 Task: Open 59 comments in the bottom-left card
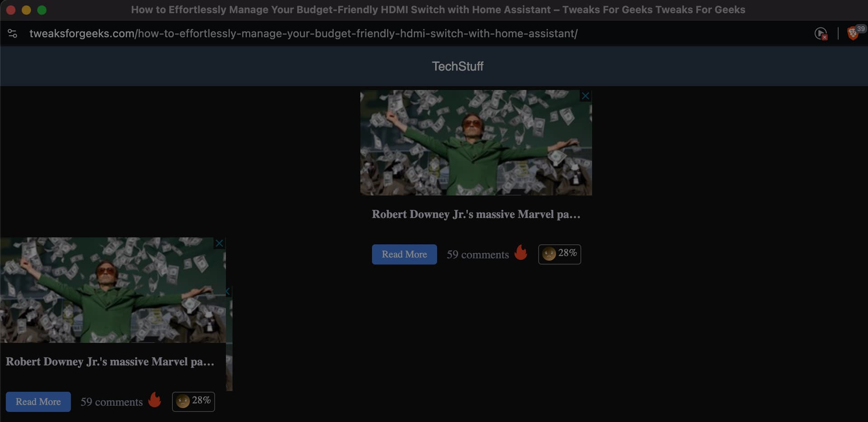point(112,402)
